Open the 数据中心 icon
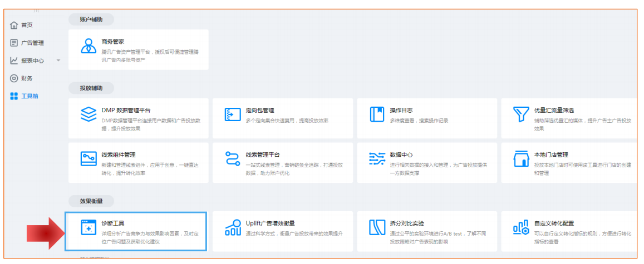 pyautogui.click(x=377, y=159)
